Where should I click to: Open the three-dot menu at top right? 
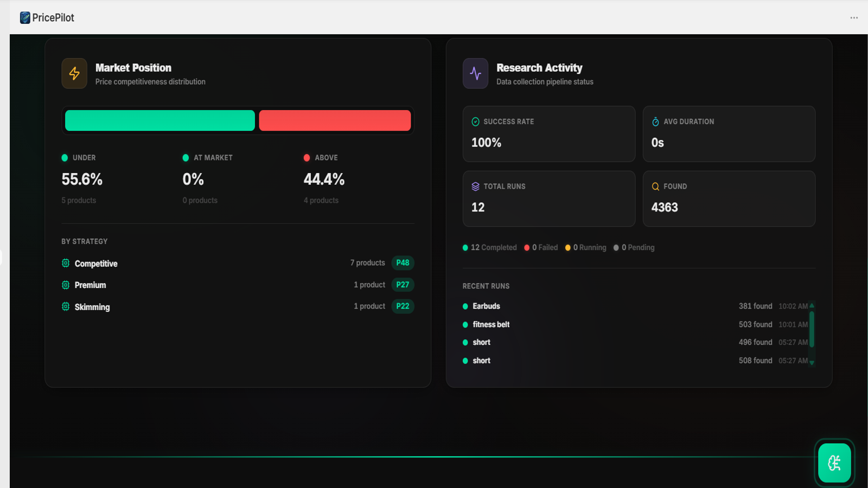(x=854, y=18)
